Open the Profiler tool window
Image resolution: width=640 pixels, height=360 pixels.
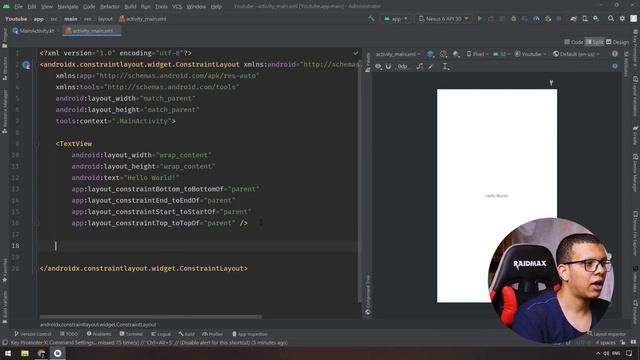click(x=212, y=334)
